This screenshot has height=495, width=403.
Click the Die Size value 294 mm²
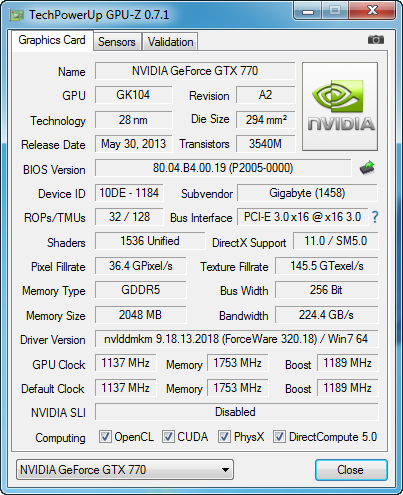pyautogui.click(x=266, y=120)
